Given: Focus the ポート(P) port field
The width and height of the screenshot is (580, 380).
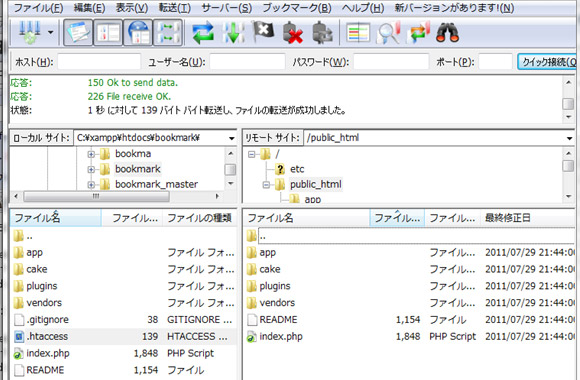Looking at the screenshot, I should point(495,61).
